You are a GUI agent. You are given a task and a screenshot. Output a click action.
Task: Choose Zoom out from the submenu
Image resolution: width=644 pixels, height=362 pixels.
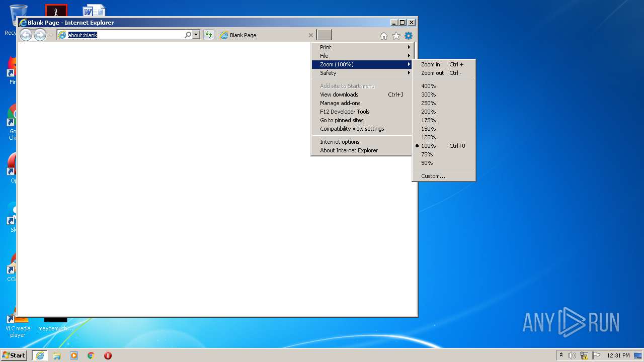444,73
